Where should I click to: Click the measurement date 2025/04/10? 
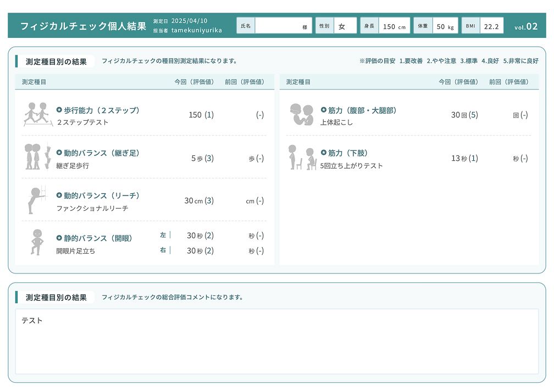tap(189, 21)
